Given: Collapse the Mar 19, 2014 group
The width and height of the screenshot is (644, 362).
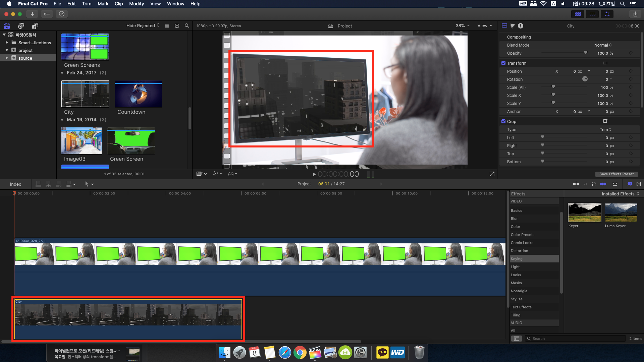Looking at the screenshot, I should [62, 120].
